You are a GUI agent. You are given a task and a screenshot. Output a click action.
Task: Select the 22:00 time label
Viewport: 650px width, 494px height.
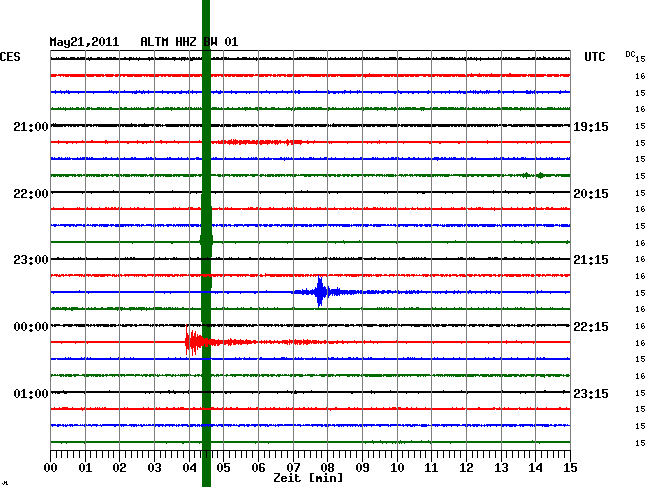[x=31, y=194]
